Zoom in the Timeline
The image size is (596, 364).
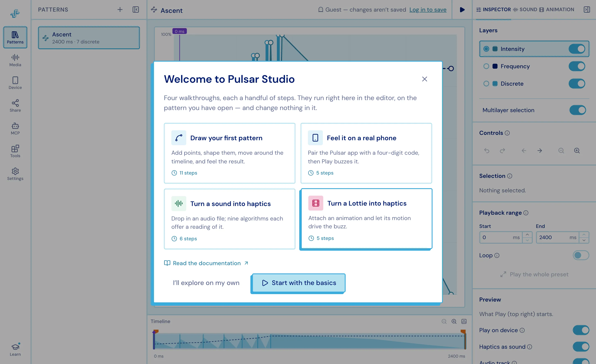(454, 321)
